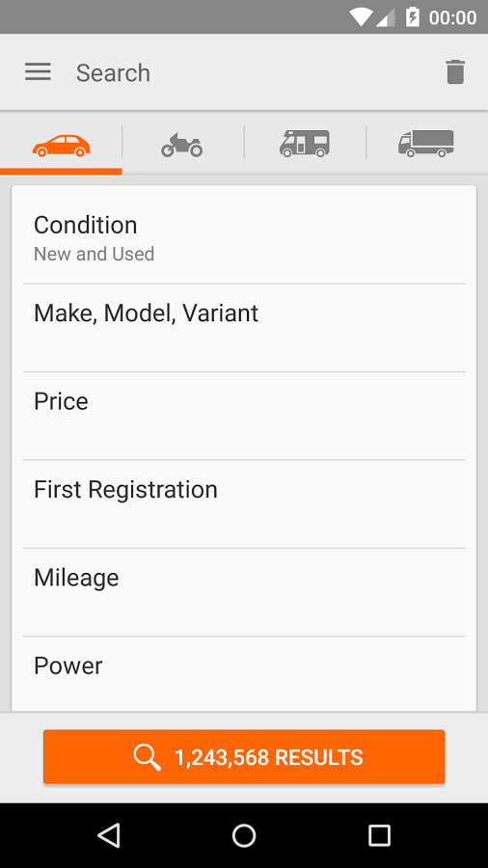Tap the Android home button
The width and height of the screenshot is (488, 868).
point(244,835)
